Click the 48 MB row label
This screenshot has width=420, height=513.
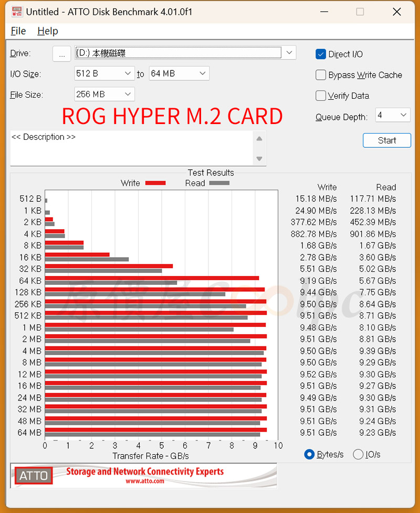coord(29,421)
